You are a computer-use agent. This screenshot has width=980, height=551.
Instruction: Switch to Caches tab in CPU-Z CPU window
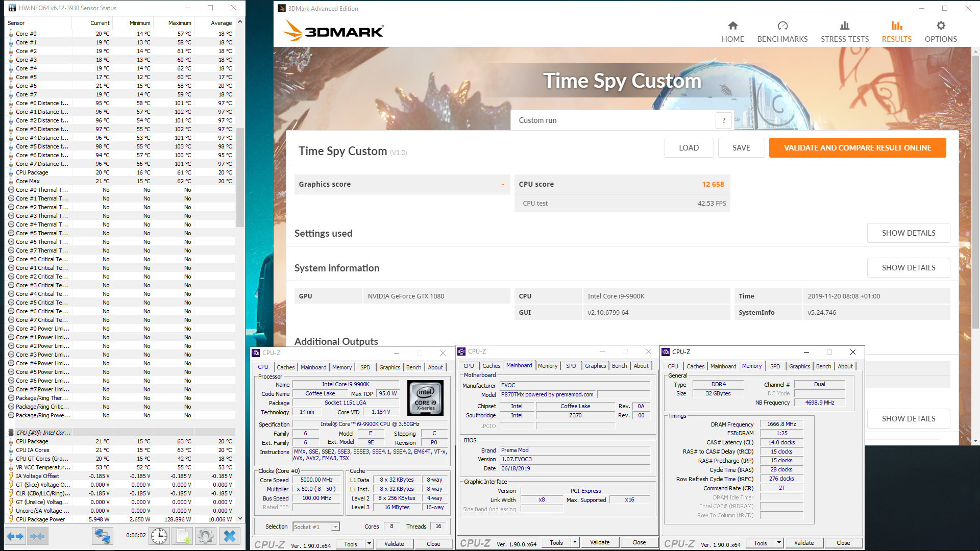[285, 367]
